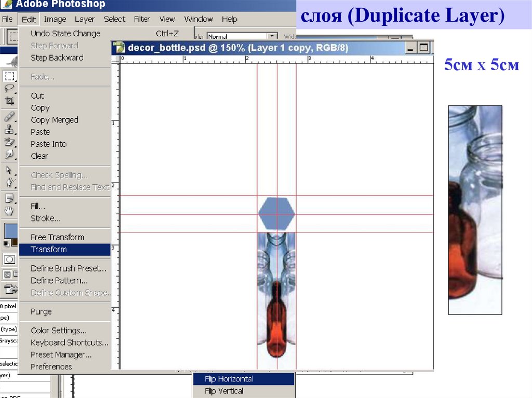This screenshot has height=398, width=532.
Task: Click decor_bottle.psd document icon in title bar
Action: click(119, 47)
